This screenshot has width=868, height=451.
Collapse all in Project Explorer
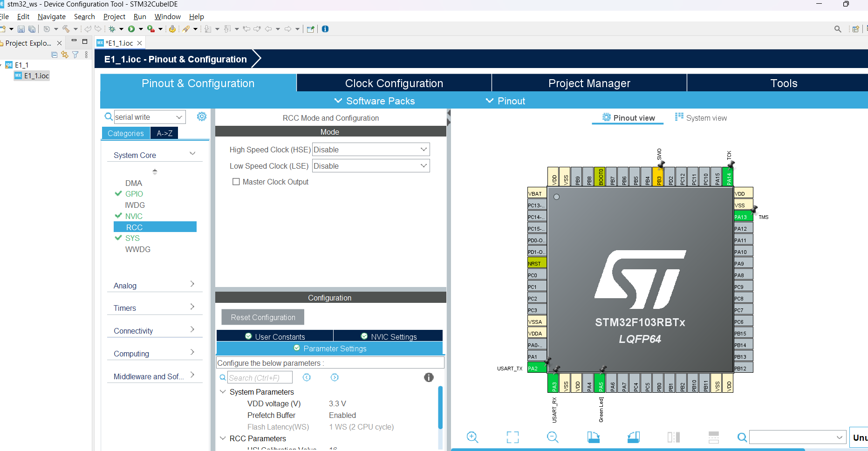55,55
